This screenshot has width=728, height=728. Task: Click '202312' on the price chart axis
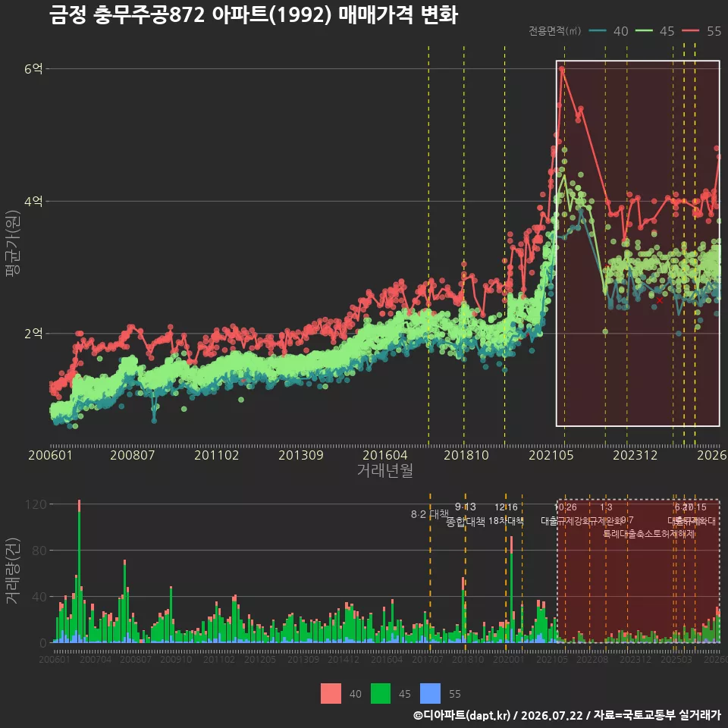[x=635, y=455]
